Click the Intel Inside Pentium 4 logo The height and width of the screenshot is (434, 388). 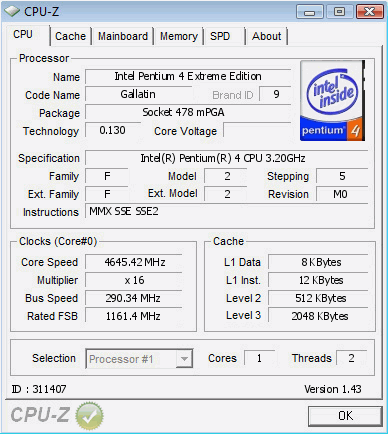pos(332,101)
